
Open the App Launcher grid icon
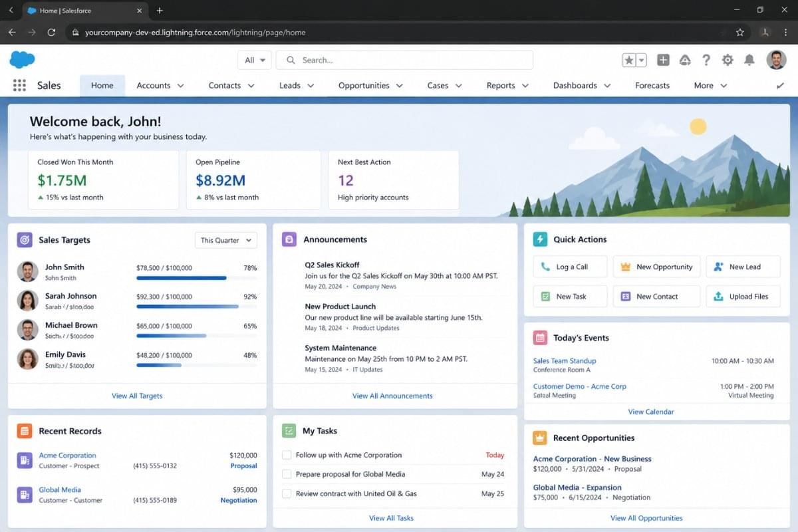tap(19, 85)
